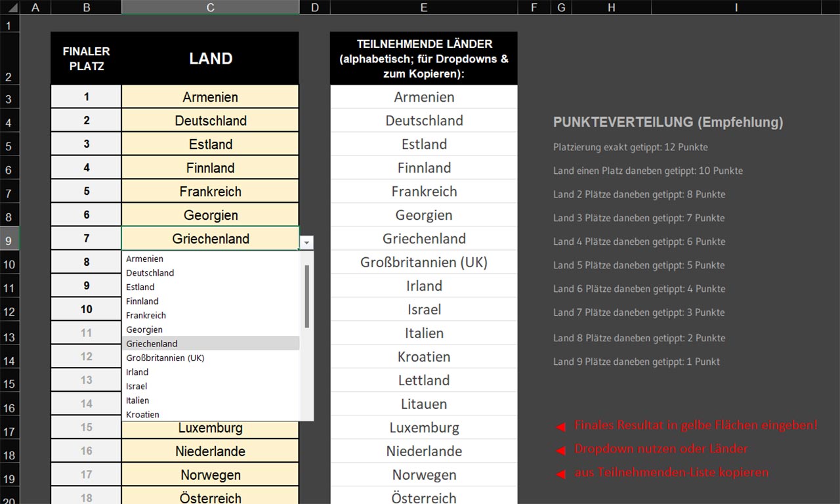Select Israel from the dropdown options
The height and width of the screenshot is (504, 840).
tap(136, 386)
